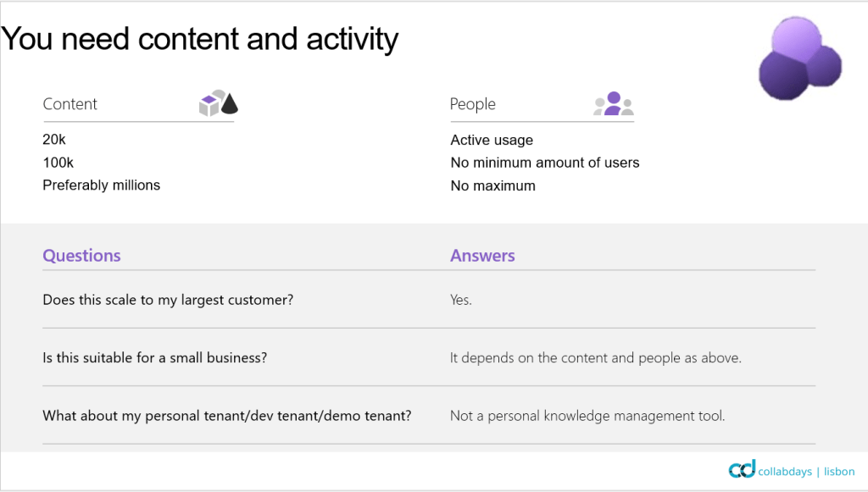This screenshot has height=492, width=868.
Task: Click the purple three-circle logo
Action: 800,58
